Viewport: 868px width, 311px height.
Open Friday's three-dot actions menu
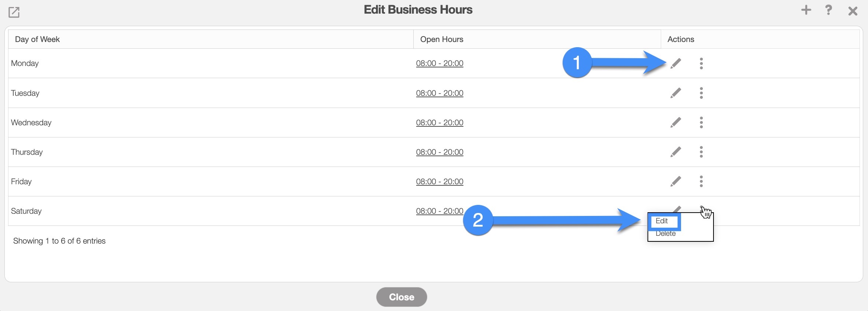coord(701,181)
